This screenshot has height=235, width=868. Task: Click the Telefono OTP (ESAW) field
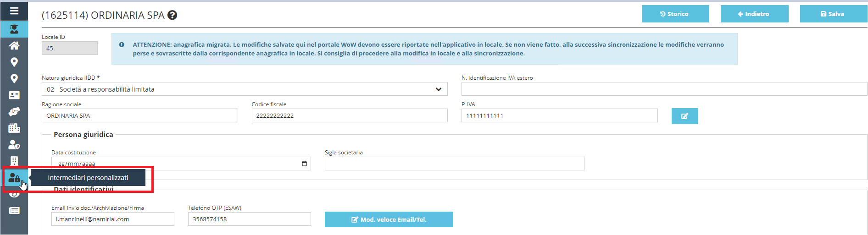(250, 219)
